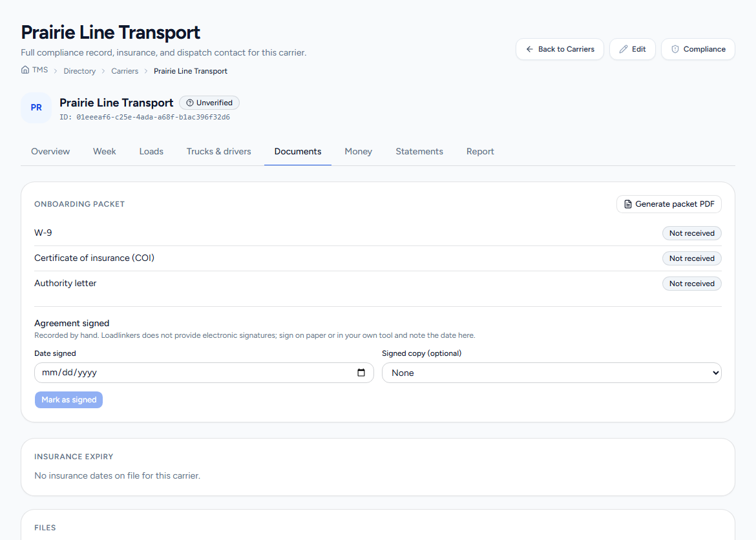Click the PR carrier avatar
The height and width of the screenshot is (540, 756).
tap(36, 107)
